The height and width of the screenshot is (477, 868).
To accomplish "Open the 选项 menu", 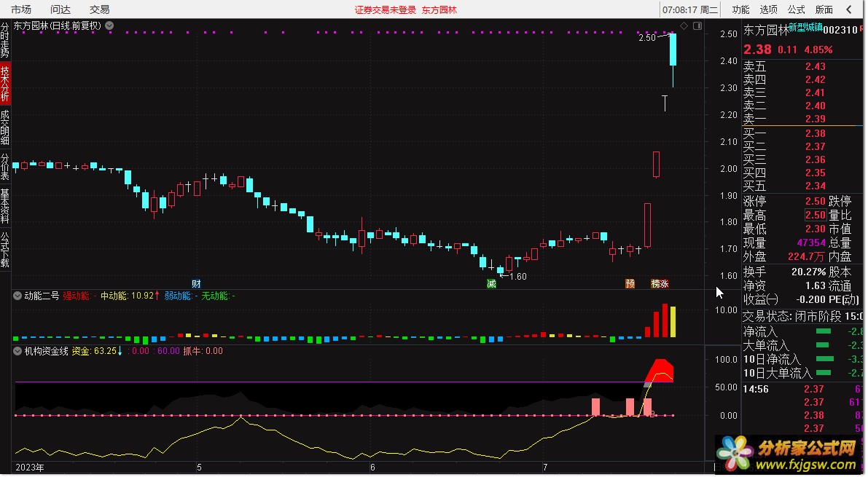I will click(x=768, y=9).
